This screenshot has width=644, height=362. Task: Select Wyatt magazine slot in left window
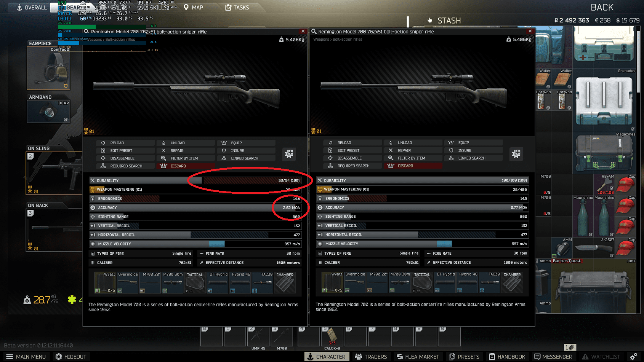point(105,282)
